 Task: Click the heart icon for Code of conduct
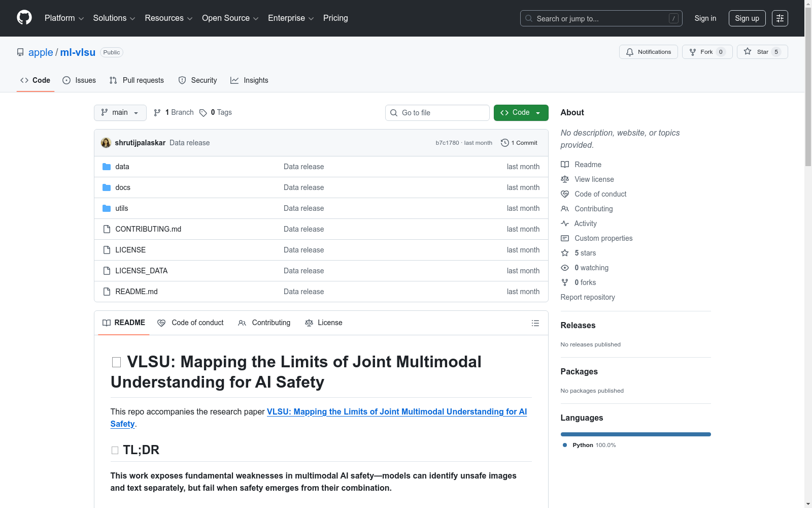[x=565, y=194]
